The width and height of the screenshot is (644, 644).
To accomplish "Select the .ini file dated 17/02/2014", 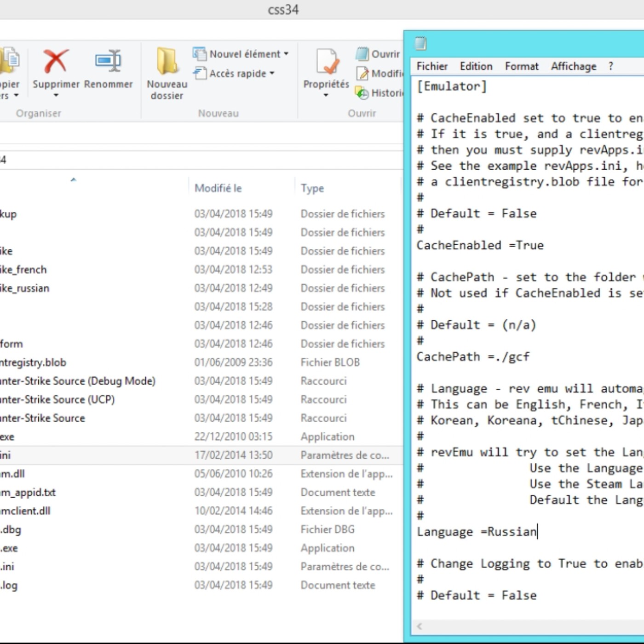I will click(201, 455).
